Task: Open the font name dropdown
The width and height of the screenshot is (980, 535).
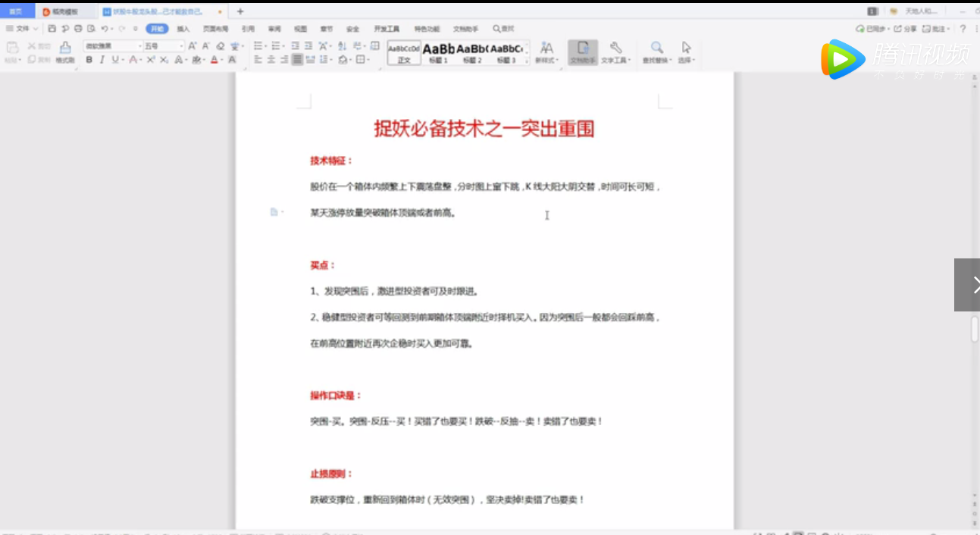Action: (139, 45)
